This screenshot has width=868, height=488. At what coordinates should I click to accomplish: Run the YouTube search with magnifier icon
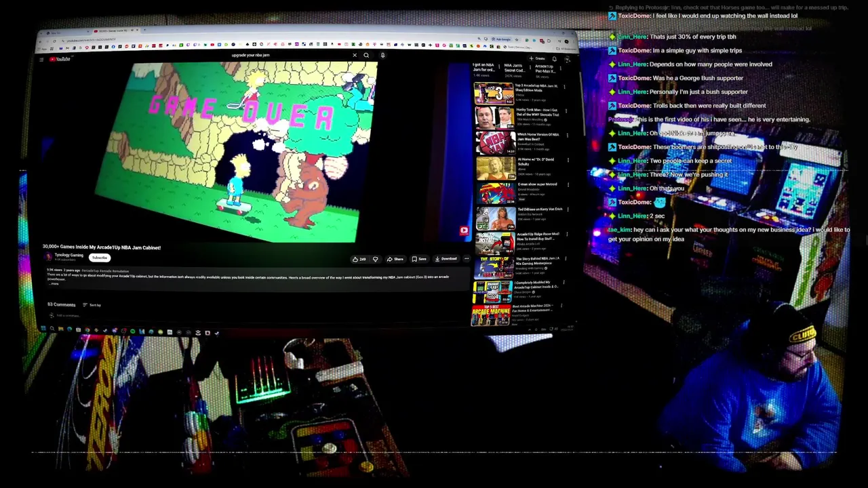tap(366, 56)
